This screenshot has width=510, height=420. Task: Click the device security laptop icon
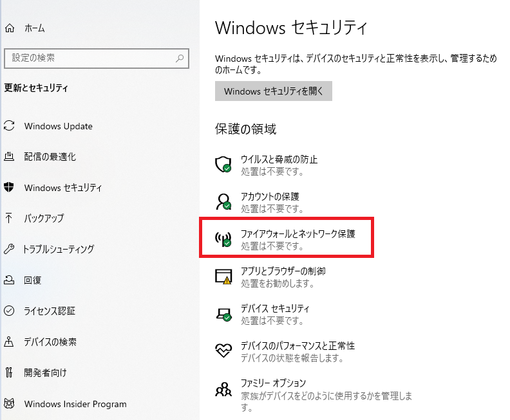click(224, 314)
